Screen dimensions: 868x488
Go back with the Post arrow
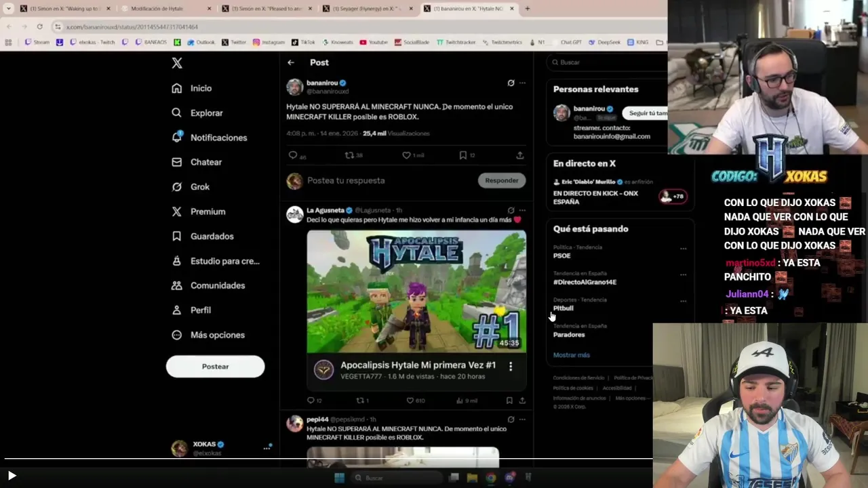(x=291, y=62)
